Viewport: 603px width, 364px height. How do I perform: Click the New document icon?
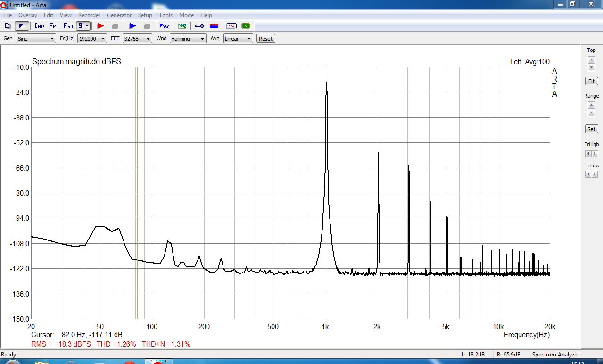click(x=8, y=26)
